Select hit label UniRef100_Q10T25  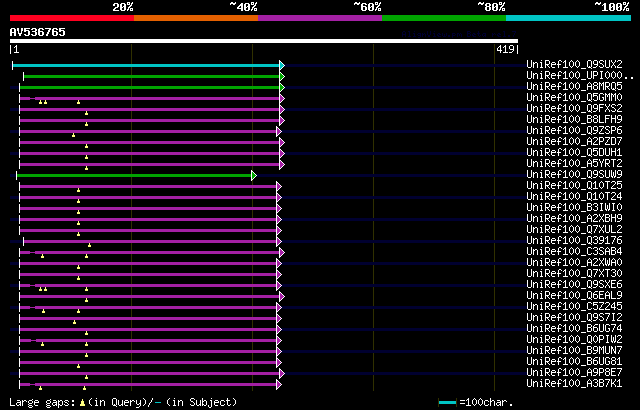click(x=574, y=186)
